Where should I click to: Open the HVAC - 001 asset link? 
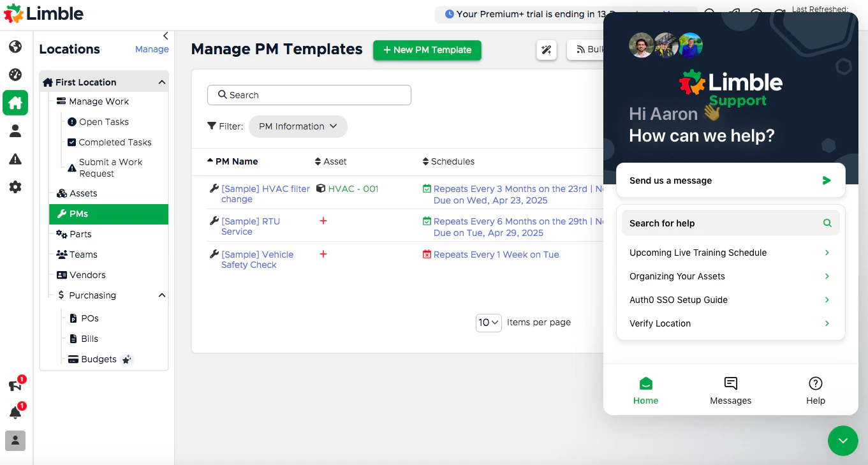352,189
